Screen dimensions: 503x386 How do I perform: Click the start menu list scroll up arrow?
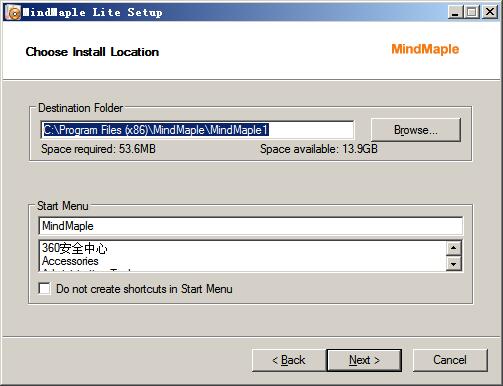pos(453,248)
